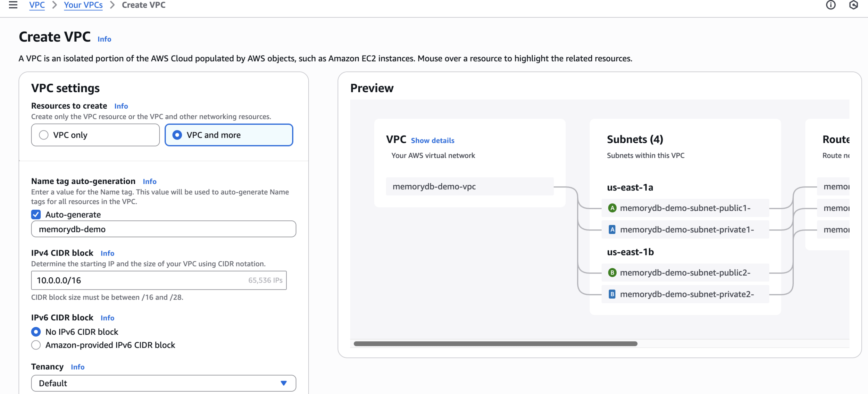The height and width of the screenshot is (394, 868).
Task: Click Show details link for VPC
Action: click(x=432, y=141)
